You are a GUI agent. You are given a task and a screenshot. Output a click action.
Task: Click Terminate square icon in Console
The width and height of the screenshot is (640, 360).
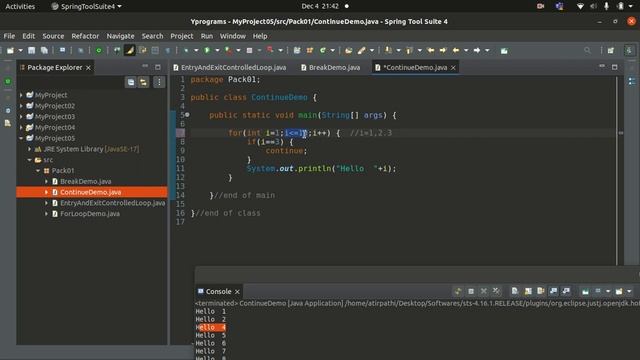point(471,291)
